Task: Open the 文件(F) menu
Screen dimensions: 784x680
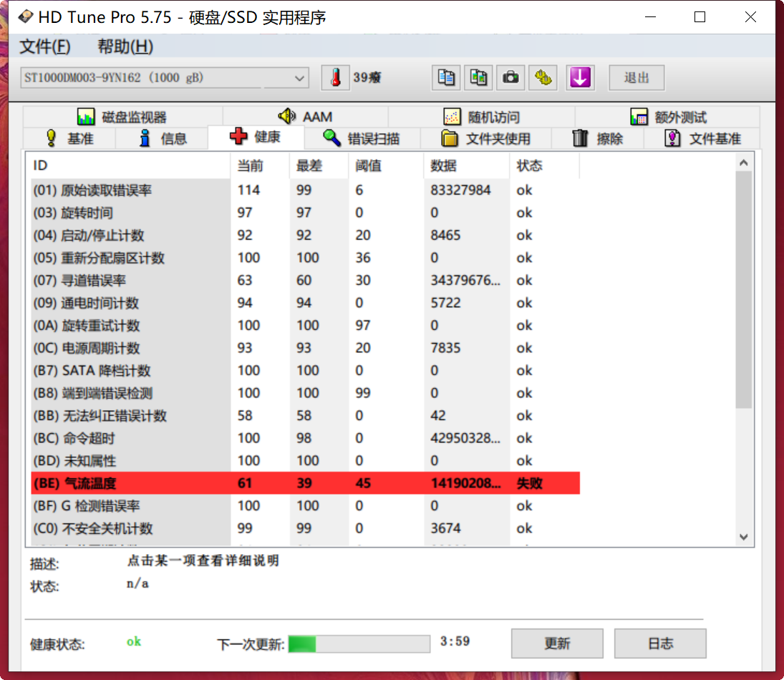Action: click(44, 47)
